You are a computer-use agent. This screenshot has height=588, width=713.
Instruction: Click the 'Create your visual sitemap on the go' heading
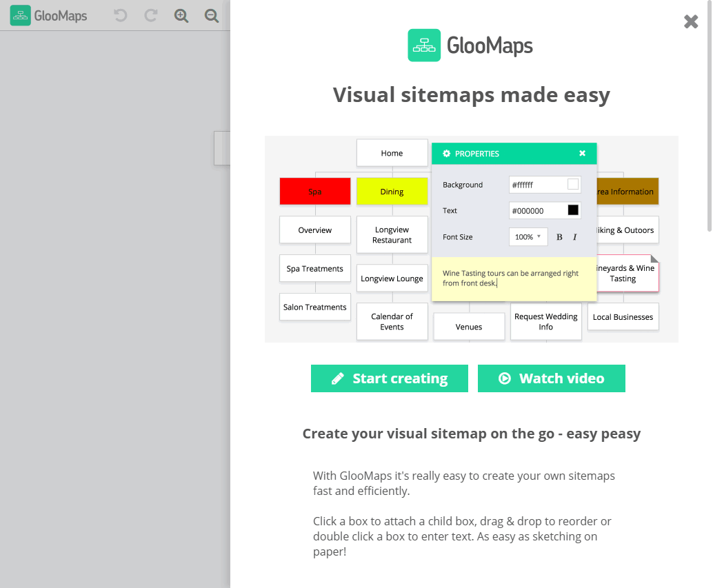click(x=472, y=434)
